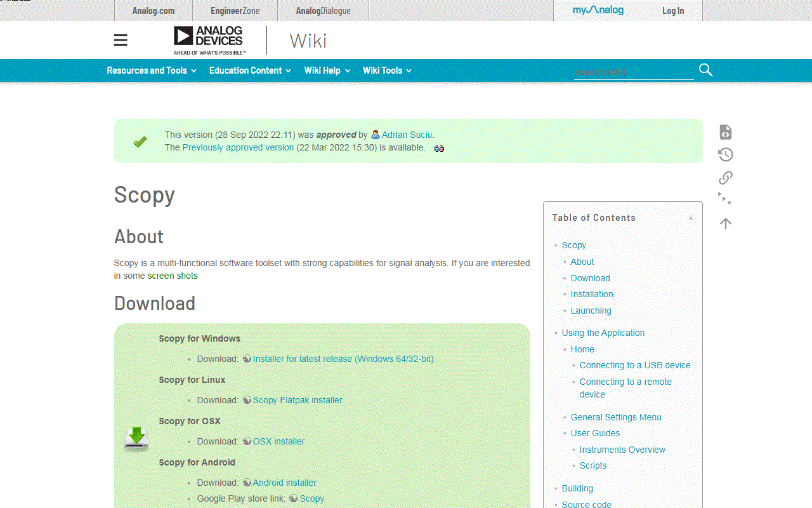Viewport: 812px width, 508px height.
Task: Jump to Installation in Table of Contents
Action: pyautogui.click(x=592, y=294)
